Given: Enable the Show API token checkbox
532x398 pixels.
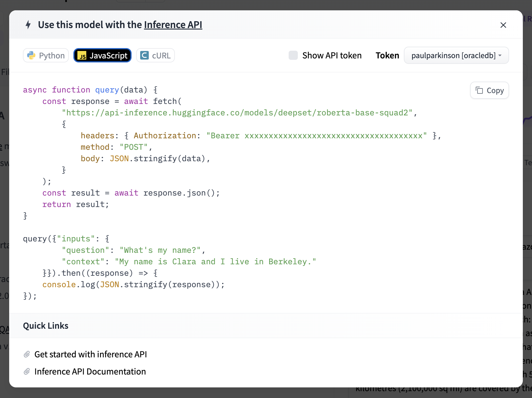Looking at the screenshot, I should 293,55.
